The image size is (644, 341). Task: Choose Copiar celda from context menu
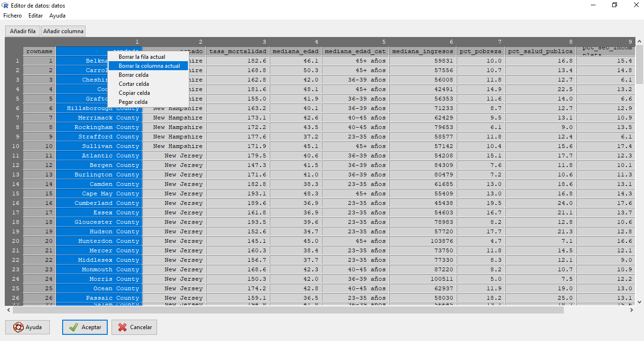134,93
